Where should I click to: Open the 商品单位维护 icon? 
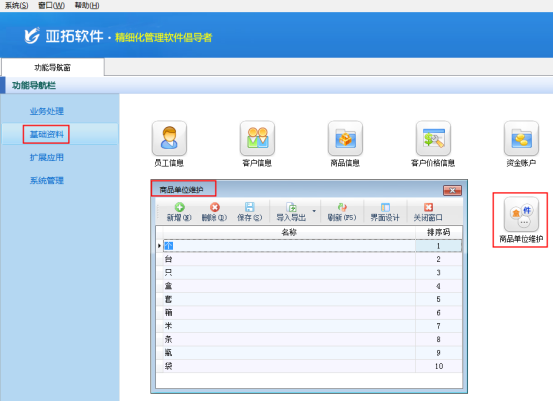(521, 214)
